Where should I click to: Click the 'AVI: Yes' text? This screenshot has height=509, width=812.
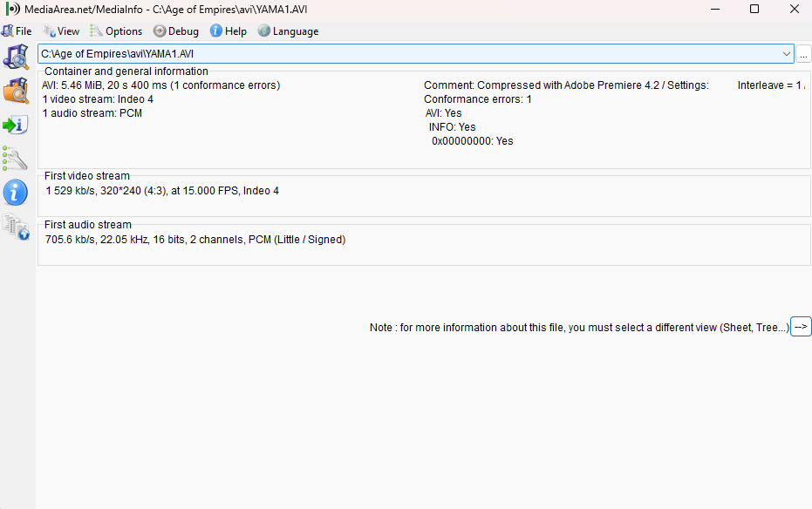click(x=444, y=113)
